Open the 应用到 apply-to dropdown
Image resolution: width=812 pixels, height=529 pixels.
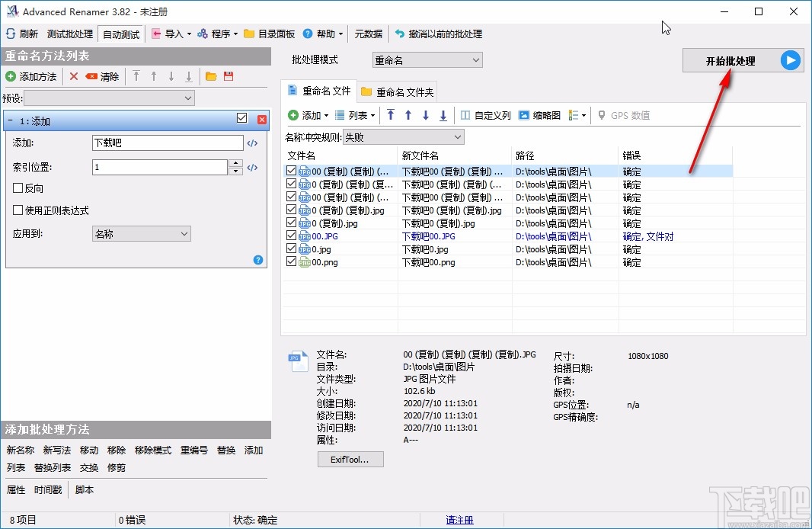(141, 234)
